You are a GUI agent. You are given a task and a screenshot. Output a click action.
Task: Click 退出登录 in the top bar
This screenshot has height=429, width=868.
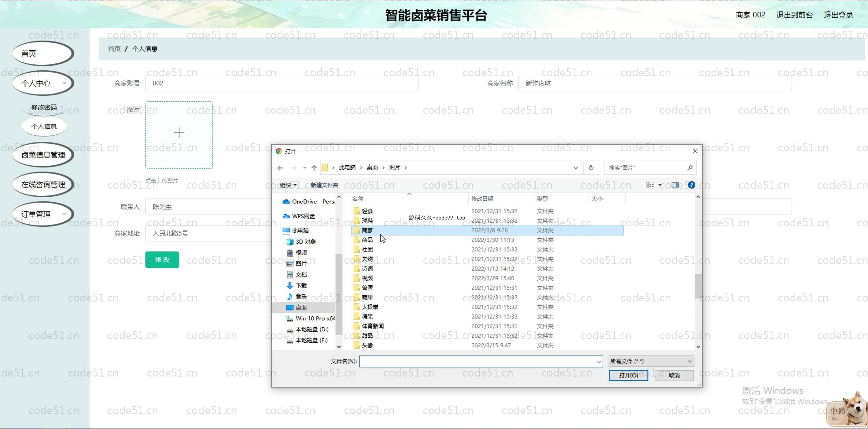coord(838,15)
